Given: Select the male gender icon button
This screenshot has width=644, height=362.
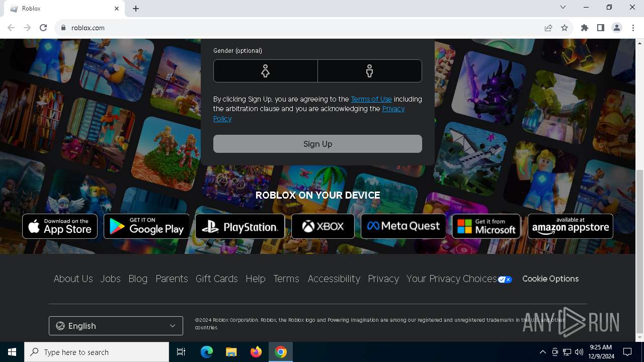Looking at the screenshot, I should coord(370,71).
